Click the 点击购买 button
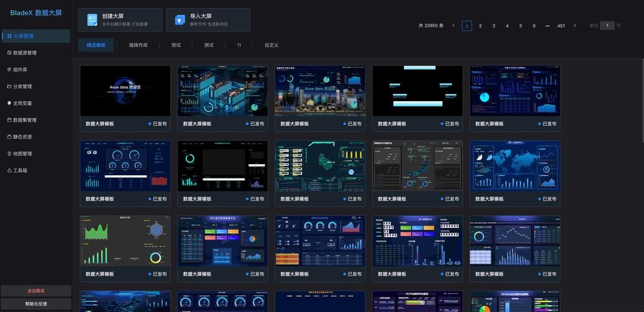This screenshot has height=312, width=644. [x=36, y=291]
